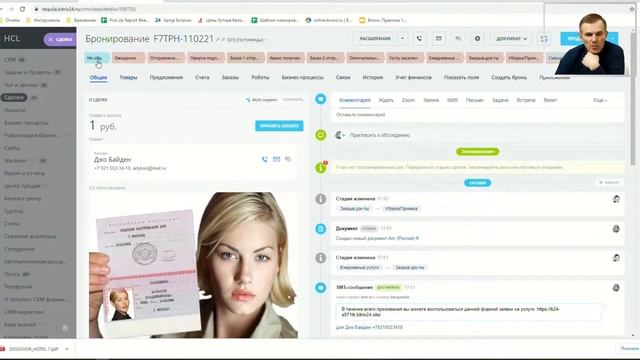Open Телефония in left sidebar
This screenshot has height=360, width=640.
(x=18, y=287)
